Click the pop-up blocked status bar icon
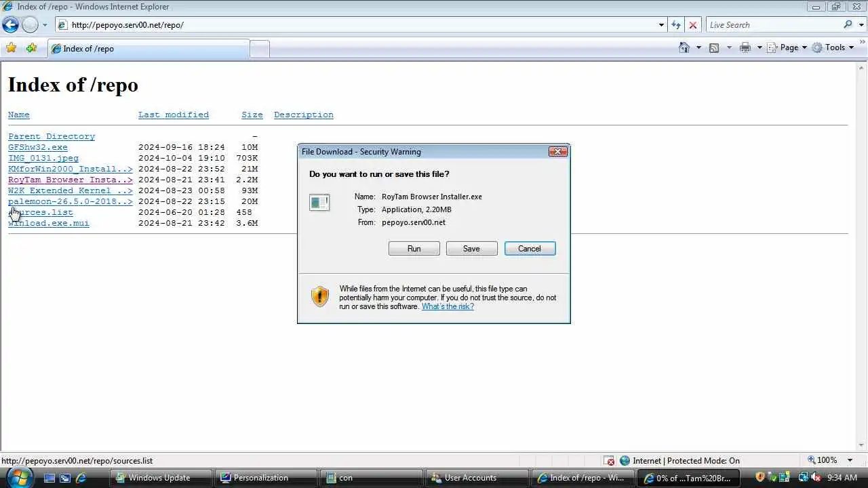This screenshot has width=868, height=488. [x=609, y=461]
